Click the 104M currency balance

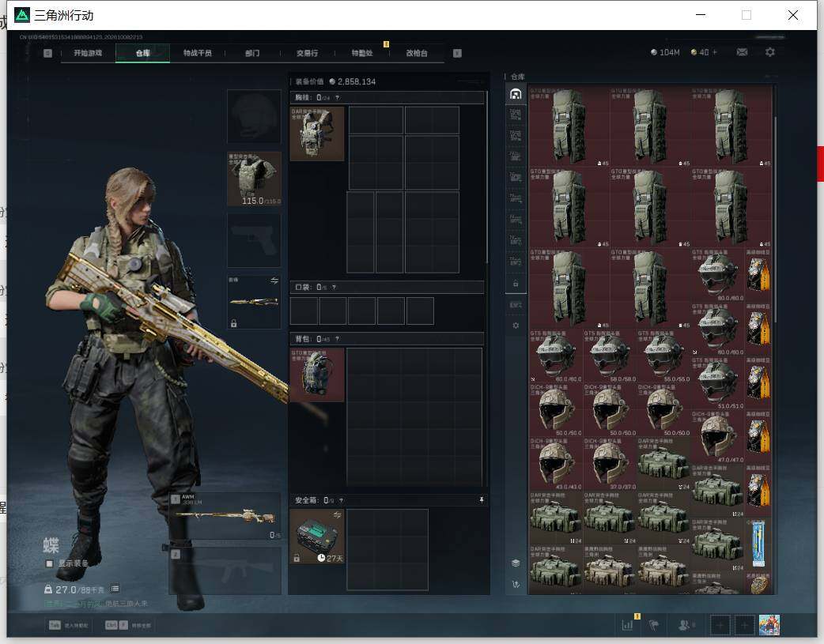pos(665,52)
